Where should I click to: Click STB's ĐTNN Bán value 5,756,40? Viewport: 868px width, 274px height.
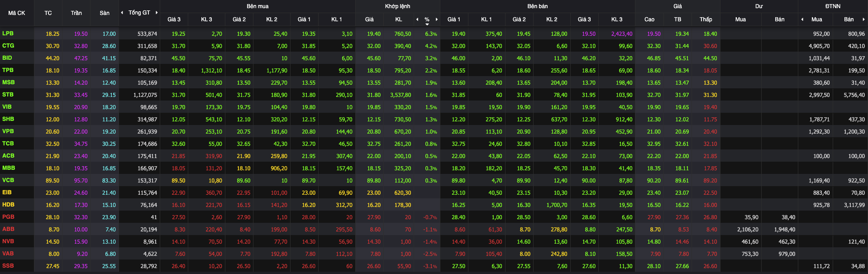pyautogui.click(x=854, y=95)
